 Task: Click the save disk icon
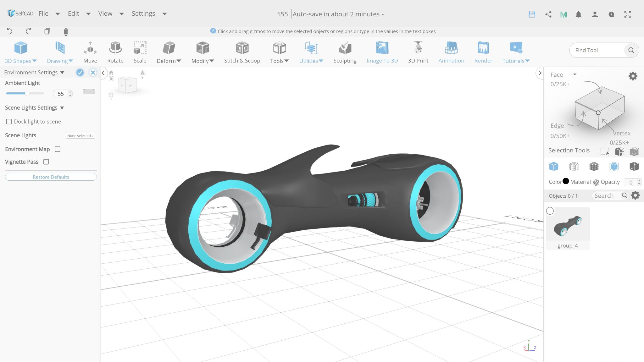[532, 14]
